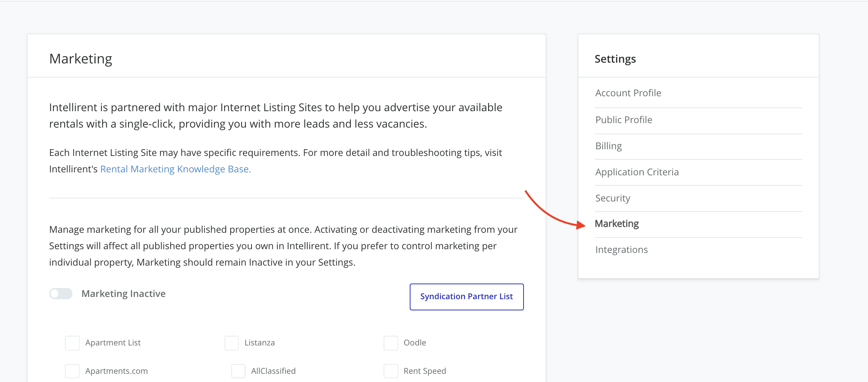Select the Apartments.com checkbox
Screen dimensions: 868x382
(72, 371)
